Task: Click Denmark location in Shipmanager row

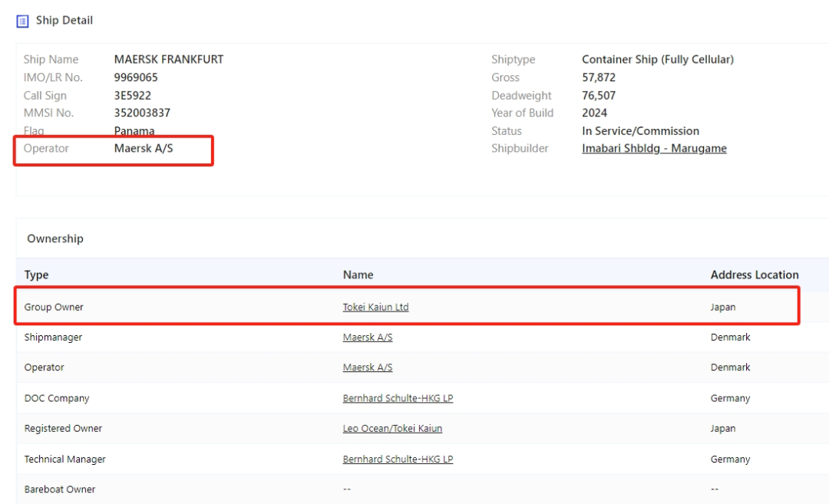Action: click(x=730, y=337)
